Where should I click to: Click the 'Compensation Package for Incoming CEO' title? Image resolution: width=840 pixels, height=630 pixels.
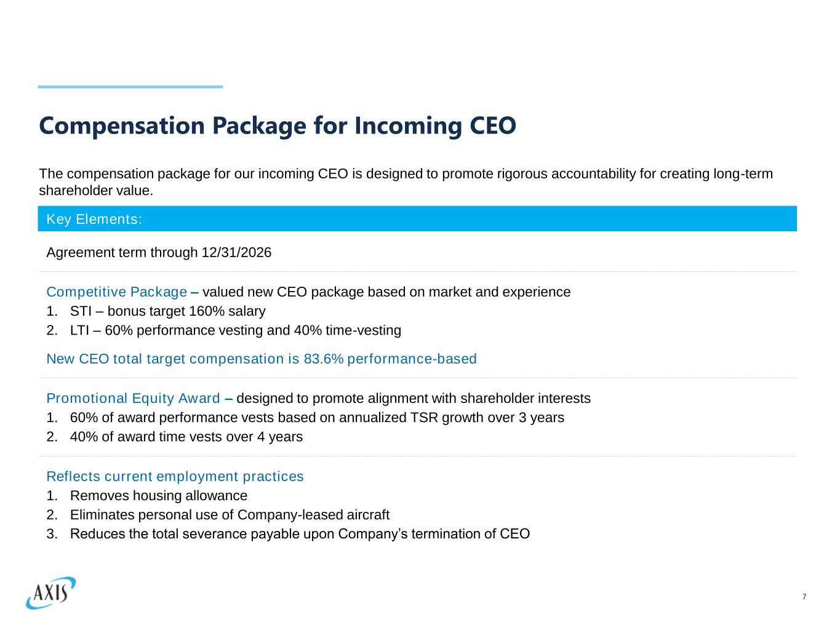(278, 126)
